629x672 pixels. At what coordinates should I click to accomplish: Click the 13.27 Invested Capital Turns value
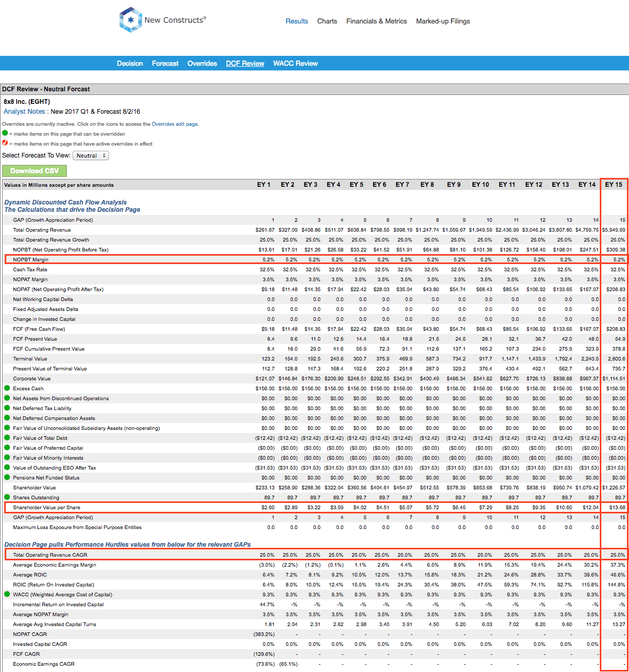619,624
